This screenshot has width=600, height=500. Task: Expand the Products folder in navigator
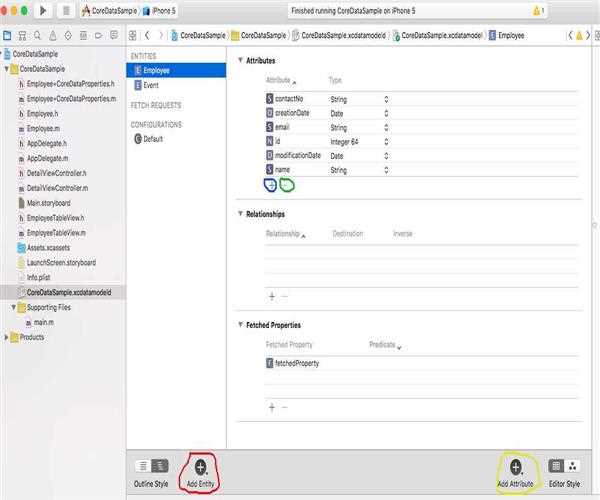[x=7, y=337]
